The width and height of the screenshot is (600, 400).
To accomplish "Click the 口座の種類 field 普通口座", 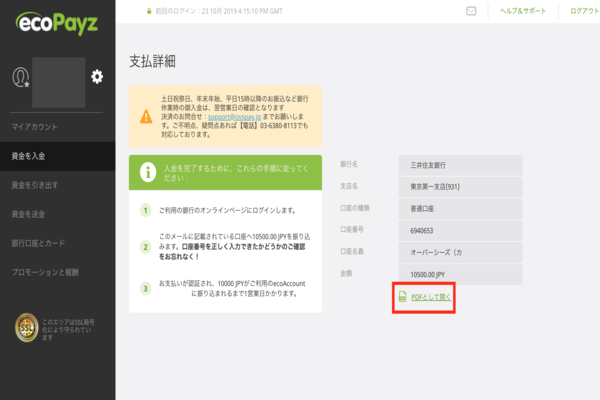I will (461, 209).
